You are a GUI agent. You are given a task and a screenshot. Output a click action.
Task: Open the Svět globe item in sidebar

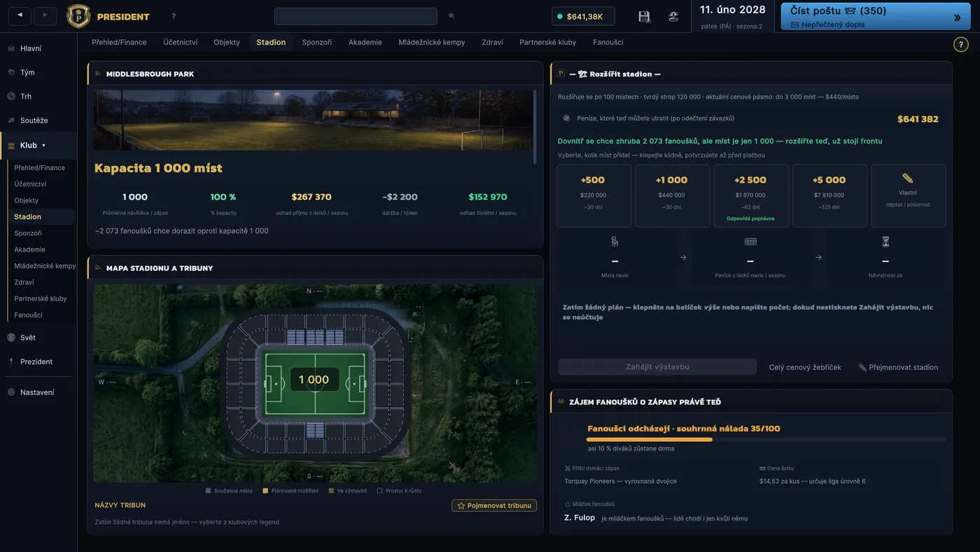click(28, 338)
